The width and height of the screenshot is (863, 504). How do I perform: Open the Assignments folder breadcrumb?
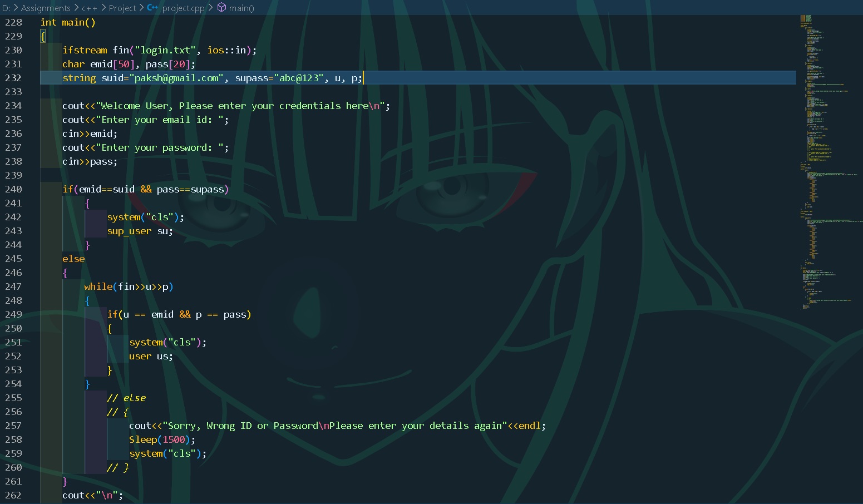tap(46, 8)
